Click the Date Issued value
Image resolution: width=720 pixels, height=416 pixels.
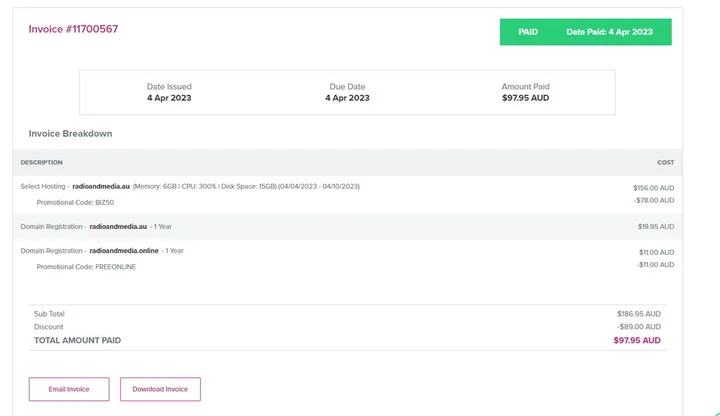[169, 98]
